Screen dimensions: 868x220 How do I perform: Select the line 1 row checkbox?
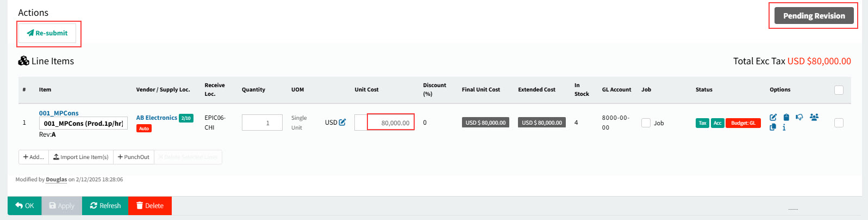point(839,123)
